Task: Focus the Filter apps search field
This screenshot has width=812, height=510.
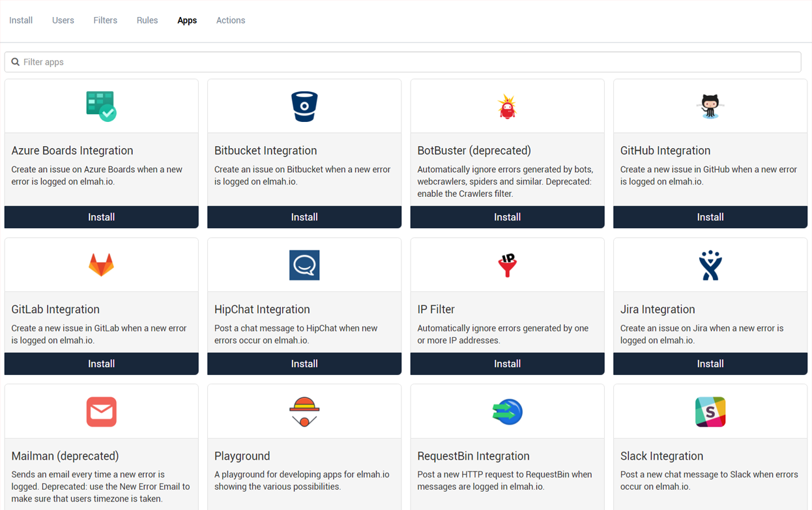Action: (403, 62)
